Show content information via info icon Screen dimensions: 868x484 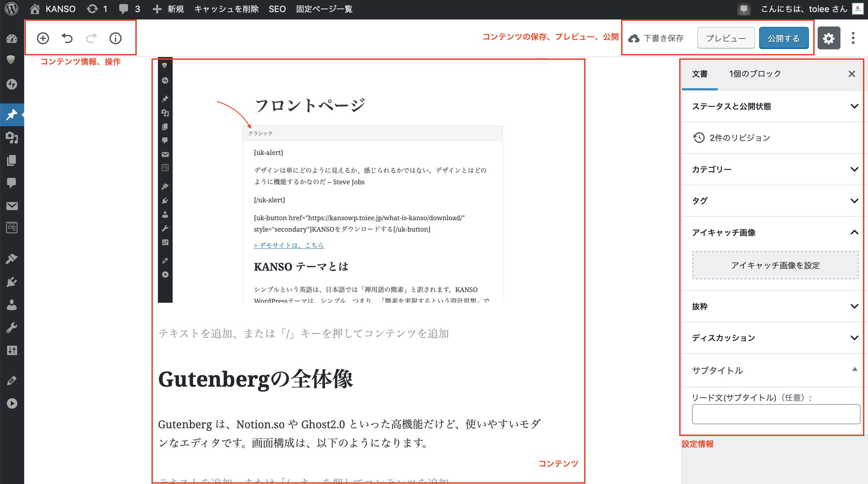pyautogui.click(x=116, y=38)
